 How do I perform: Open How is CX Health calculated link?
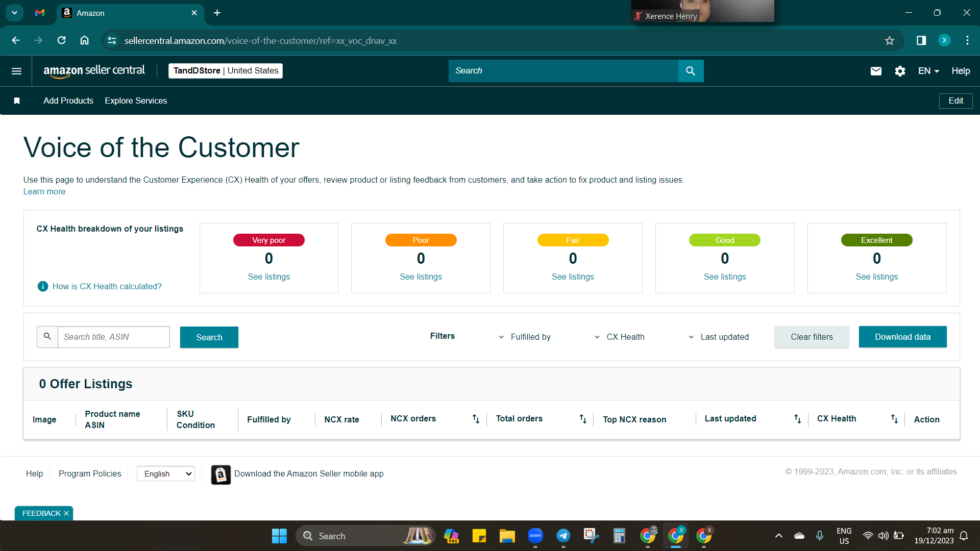coord(107,287)
